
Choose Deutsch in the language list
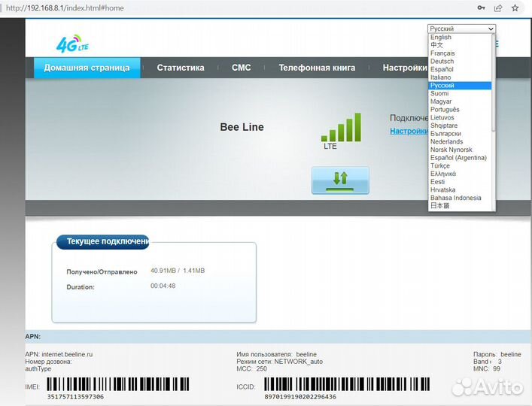(x=442, y=61)
